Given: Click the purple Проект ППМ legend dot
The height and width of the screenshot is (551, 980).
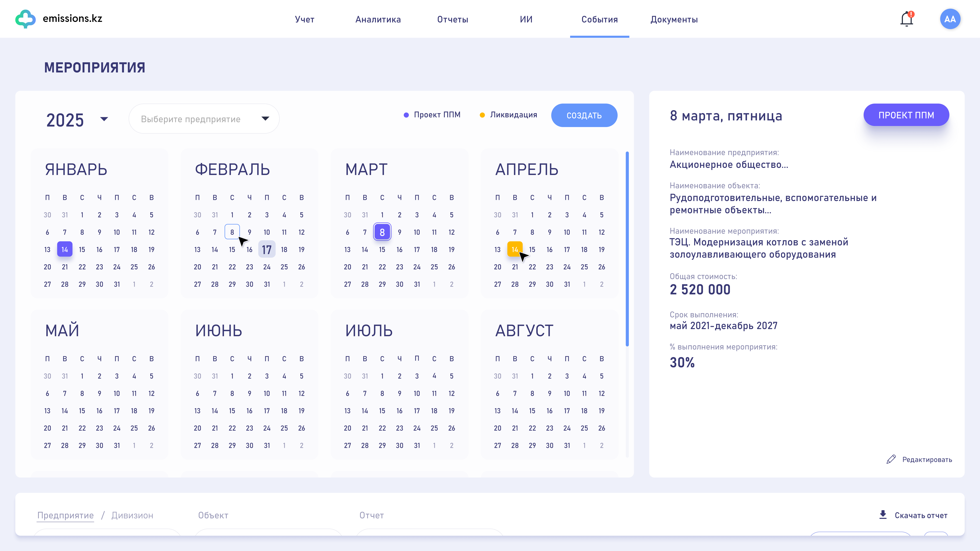Looking at the screenshot, I should [406, 115].
